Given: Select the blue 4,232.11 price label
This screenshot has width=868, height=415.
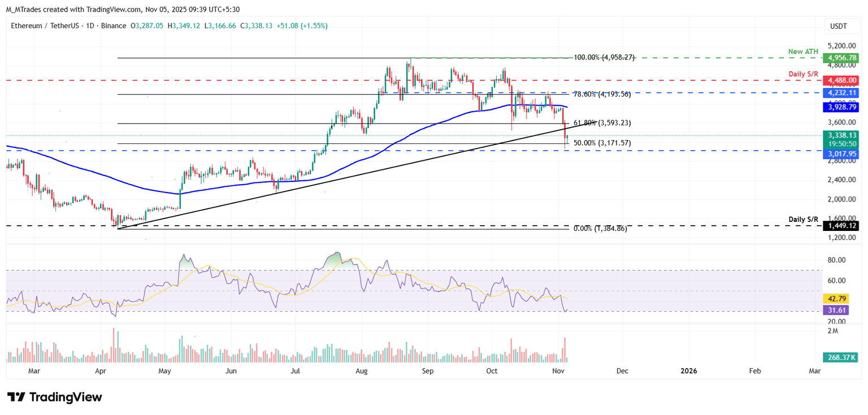Looking at the screenshot, I should (841, 93).
